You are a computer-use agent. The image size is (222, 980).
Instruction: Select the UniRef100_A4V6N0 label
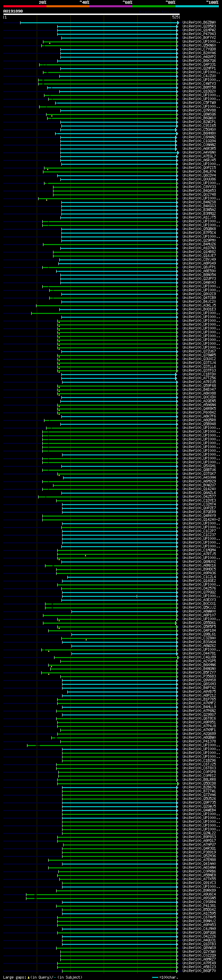199,153
